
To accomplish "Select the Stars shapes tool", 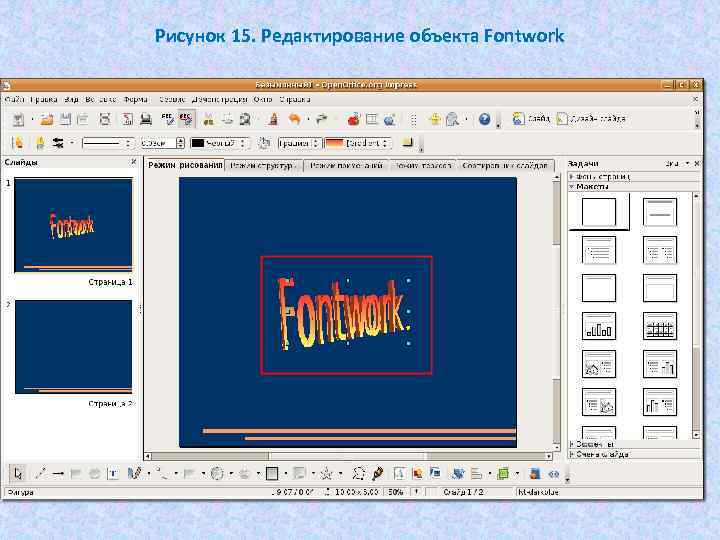I will (326, 473).
